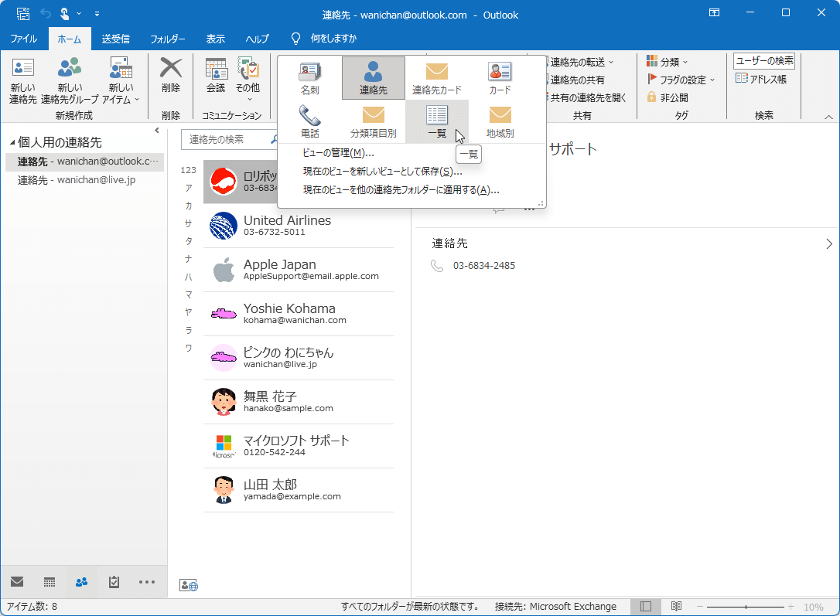Select 連絡先 - wanichan@outlook.com folder
Viewport: 840px width, 616px height.
84,162
